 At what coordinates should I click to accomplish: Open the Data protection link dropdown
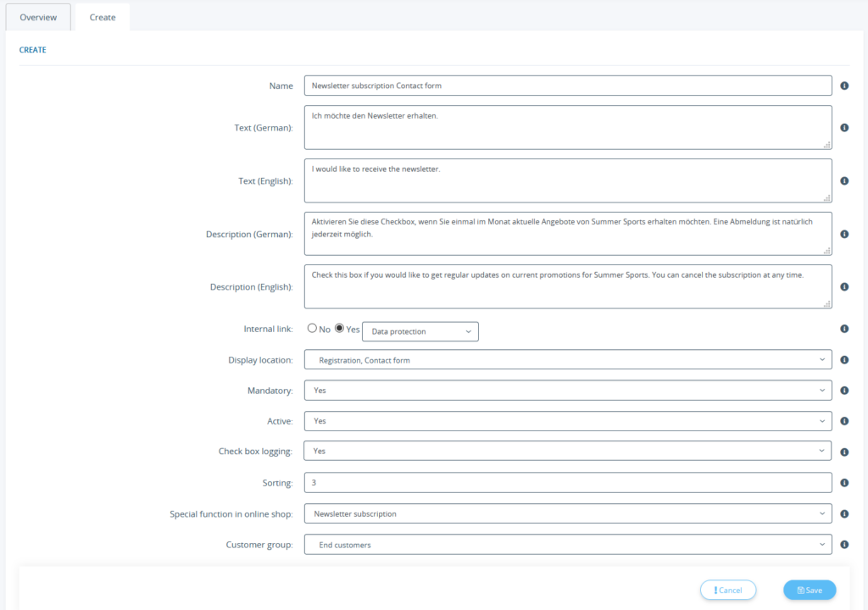coord(420,331)
